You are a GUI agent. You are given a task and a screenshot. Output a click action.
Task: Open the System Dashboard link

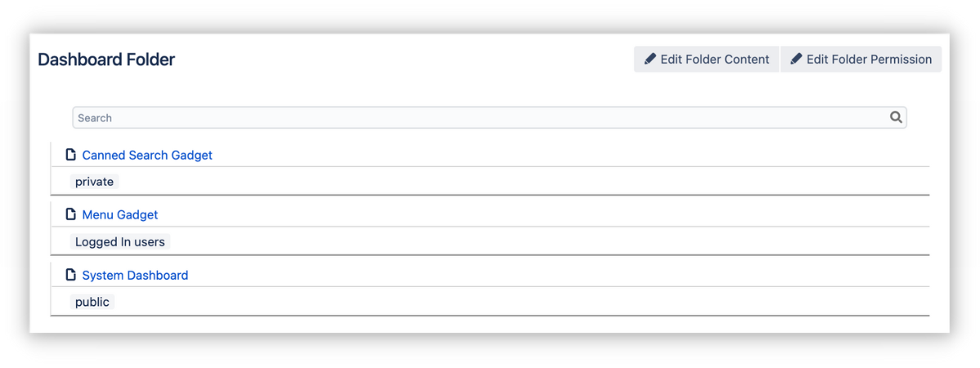click(x=135, y=276)
